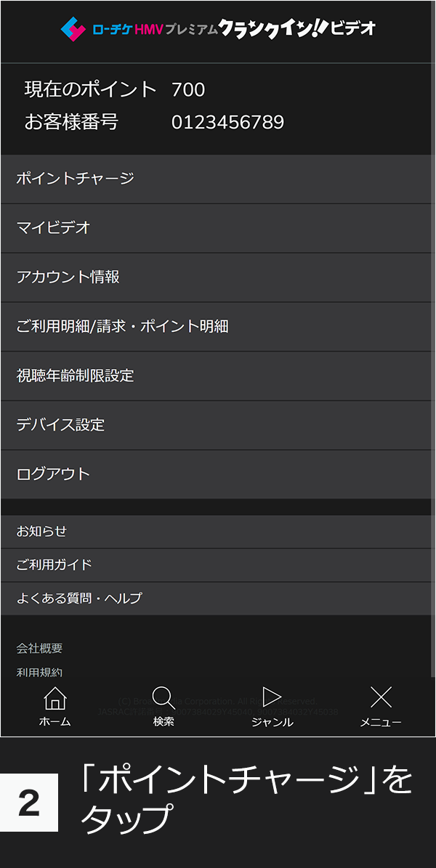Select ご利用明細/請求・ポイント明細

click(x=124, y=327)
